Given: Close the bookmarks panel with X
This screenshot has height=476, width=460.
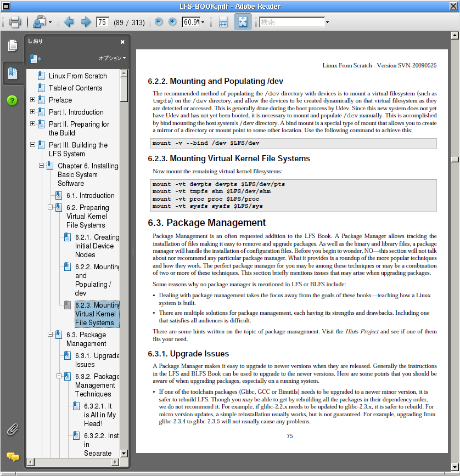Looking at the screenshot, I should 122,42.
